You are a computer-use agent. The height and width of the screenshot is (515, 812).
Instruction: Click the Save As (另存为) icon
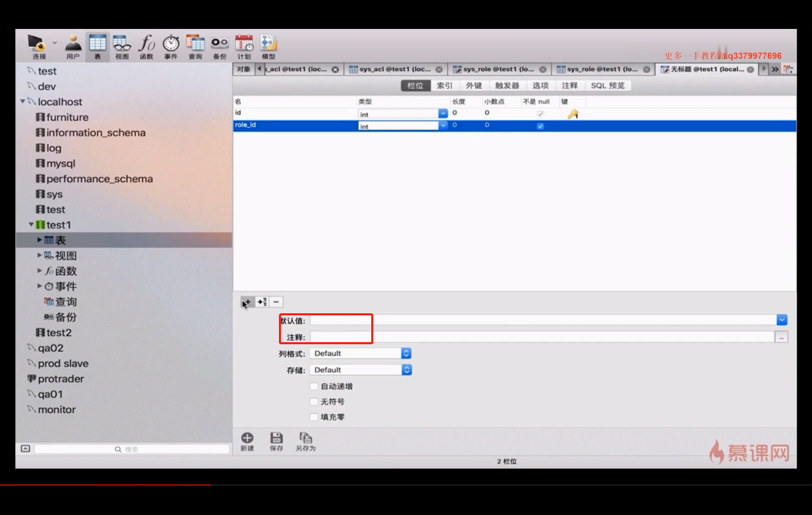(306, 441)
